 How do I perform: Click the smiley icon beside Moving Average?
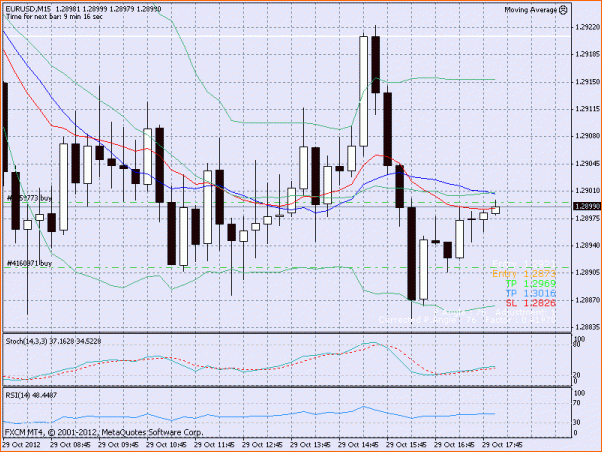point(563,10)
